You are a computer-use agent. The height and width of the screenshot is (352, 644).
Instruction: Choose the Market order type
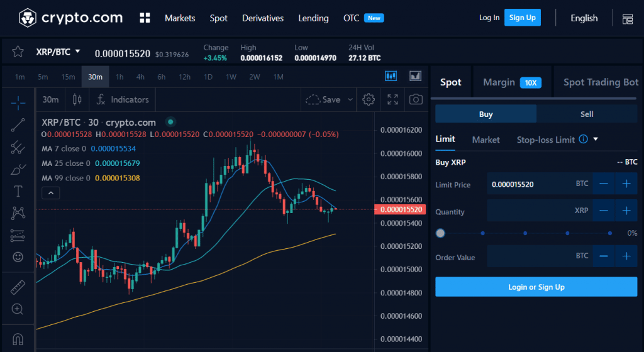pos(486,140)
